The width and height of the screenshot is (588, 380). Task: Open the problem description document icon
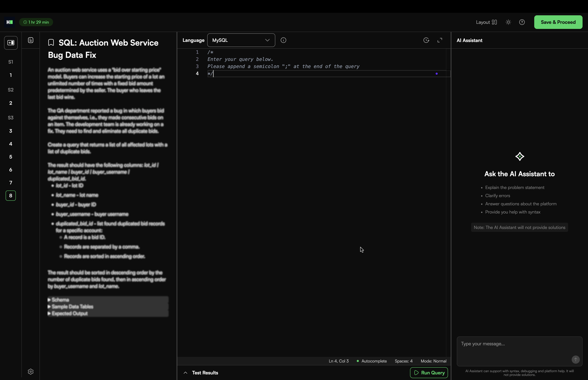(31, 40)
